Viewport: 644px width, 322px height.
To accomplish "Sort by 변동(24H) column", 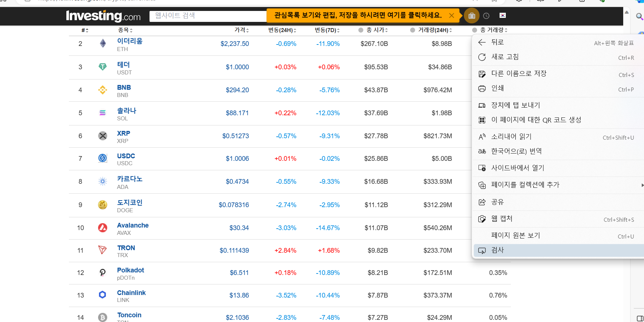I will 282,30.
